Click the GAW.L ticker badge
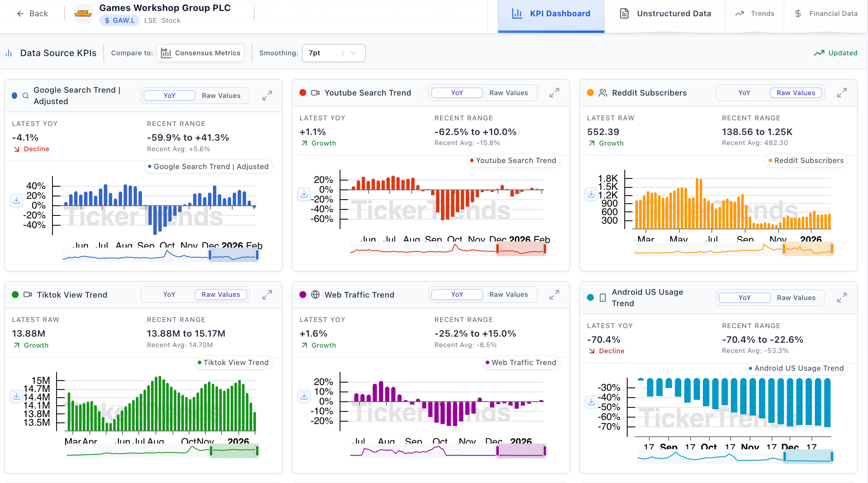 [119, 21]
